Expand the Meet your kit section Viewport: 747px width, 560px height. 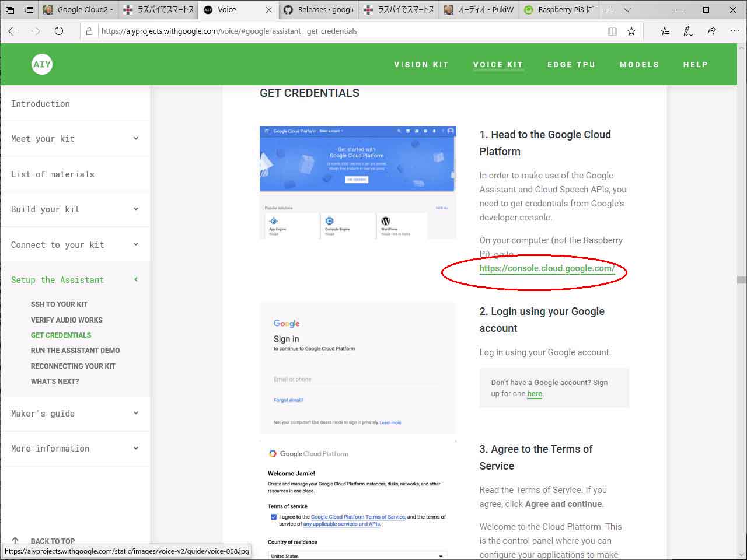75,139
